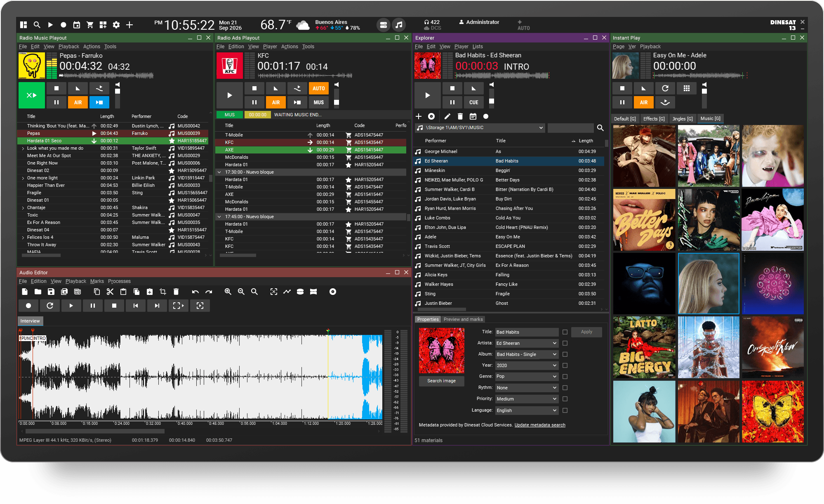Click the pencil edit icon in Explorer toolbar
Viewport: 824px width, 504px height.
[x=447, y=116]
